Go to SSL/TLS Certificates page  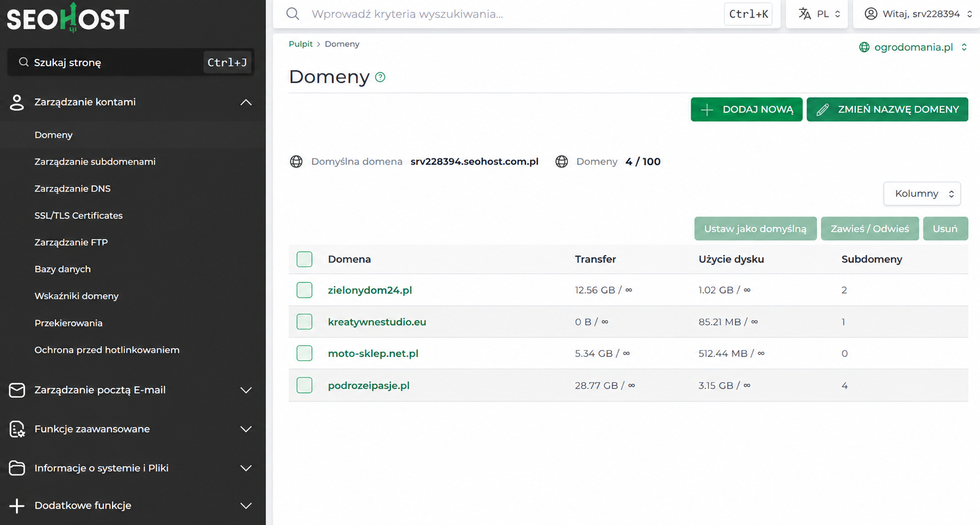pyautogui.click(x=78, y=216)
